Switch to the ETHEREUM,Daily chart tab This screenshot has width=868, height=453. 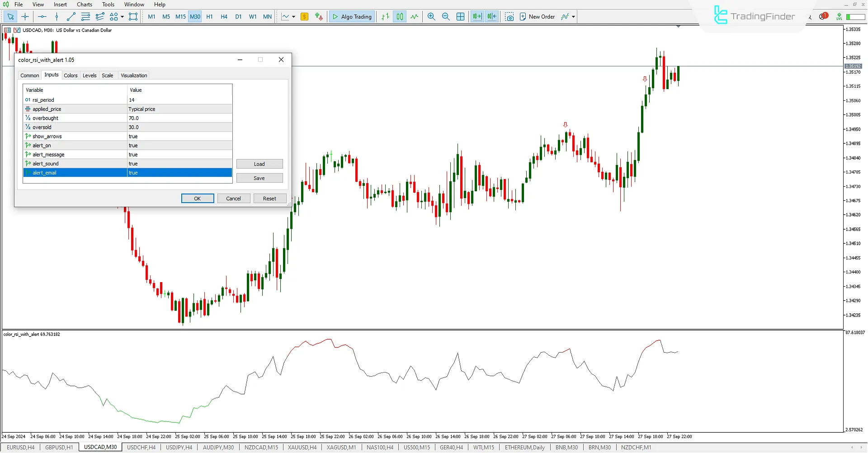tap(524, 447)
